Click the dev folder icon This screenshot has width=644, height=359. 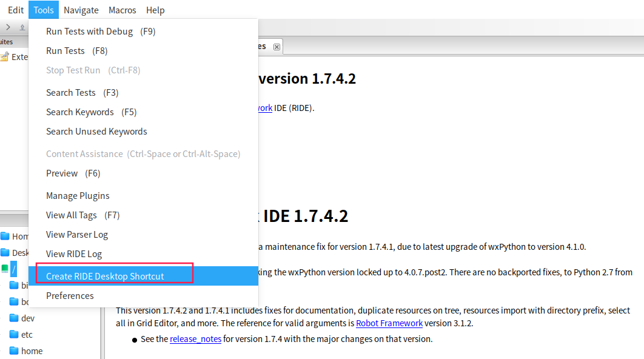click(14, 318)
